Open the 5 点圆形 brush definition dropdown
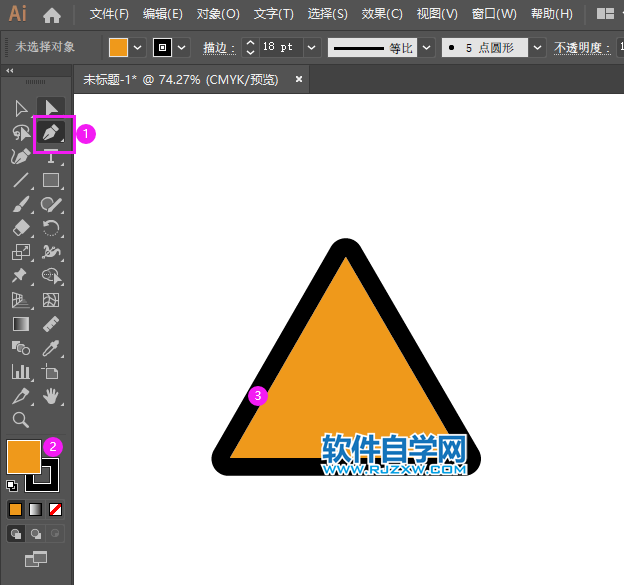 click(537, 48)
